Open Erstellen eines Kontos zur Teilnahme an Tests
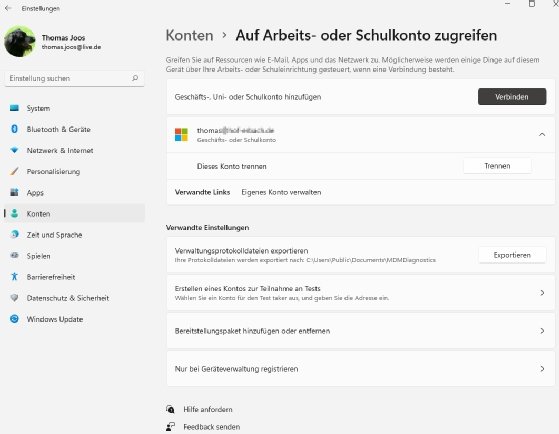The image size is (559, 434). (360, 292)
